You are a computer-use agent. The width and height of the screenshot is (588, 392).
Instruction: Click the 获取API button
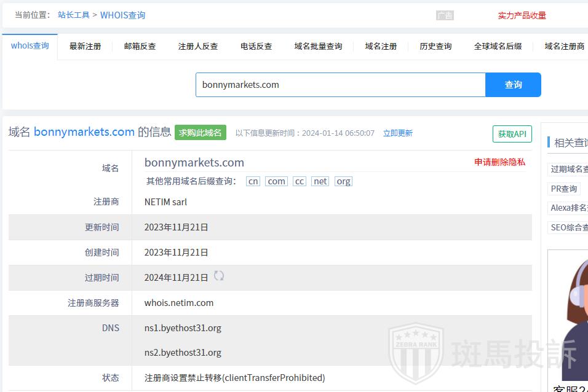512,134
